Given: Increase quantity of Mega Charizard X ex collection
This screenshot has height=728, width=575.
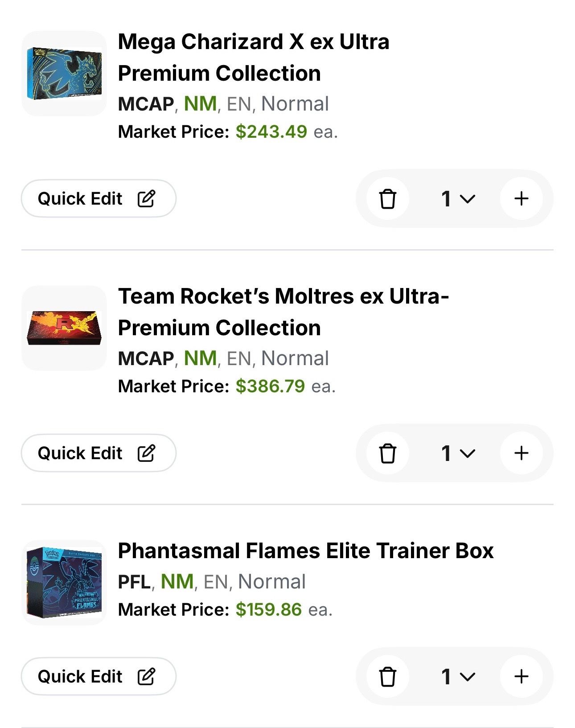Looking at the screenshot, I should point(521,198).
